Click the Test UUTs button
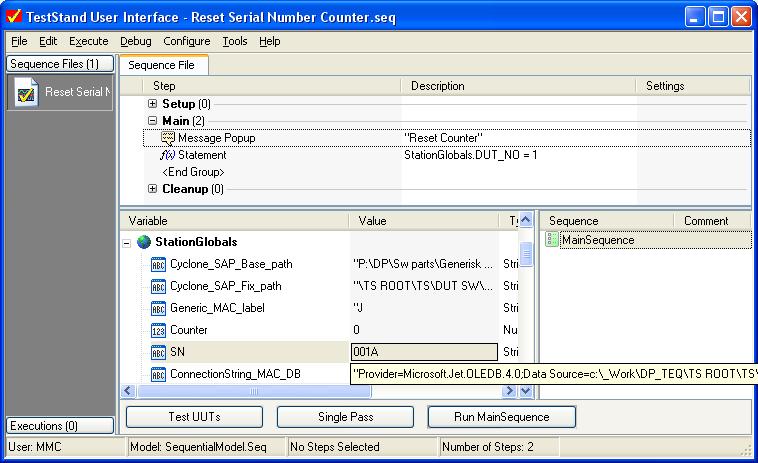This screenshot has width=758, height=463. pos(194,417)
